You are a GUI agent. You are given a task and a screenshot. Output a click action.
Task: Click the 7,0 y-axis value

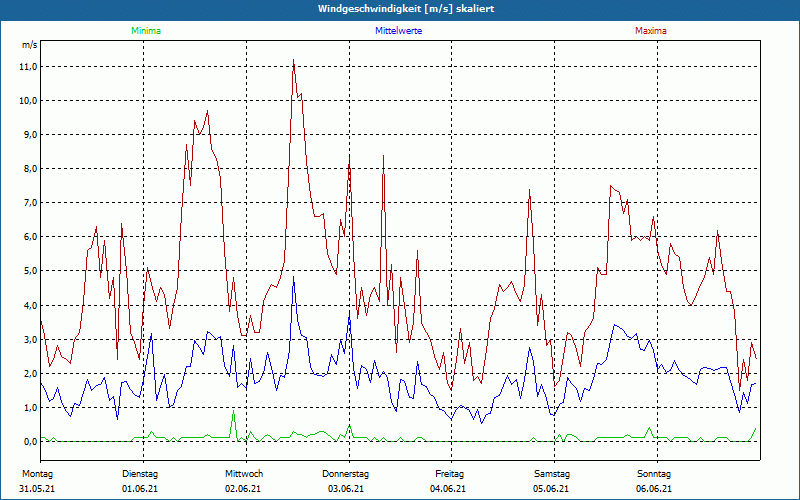[x=30, y=203]
